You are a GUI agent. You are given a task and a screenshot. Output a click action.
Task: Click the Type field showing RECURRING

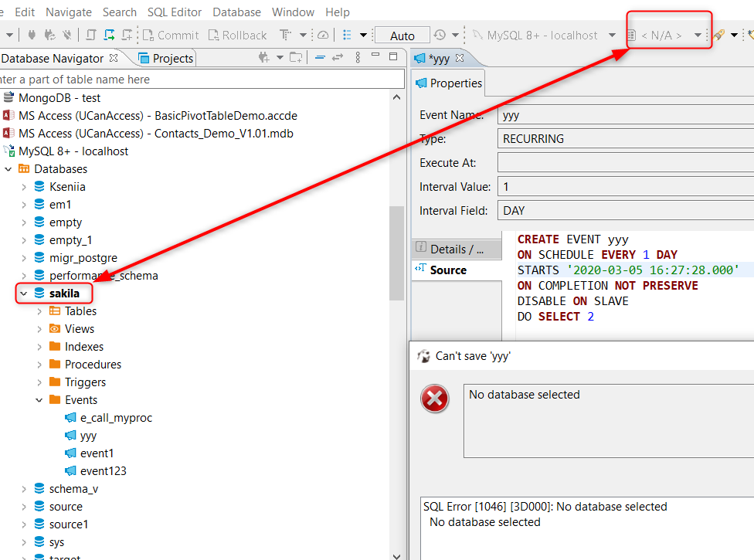tap(626, 139)
